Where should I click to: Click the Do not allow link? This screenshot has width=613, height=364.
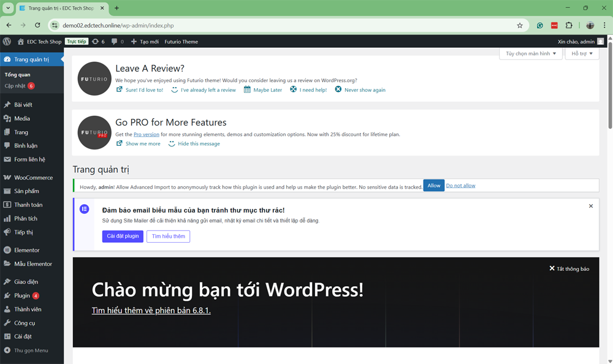460,186
